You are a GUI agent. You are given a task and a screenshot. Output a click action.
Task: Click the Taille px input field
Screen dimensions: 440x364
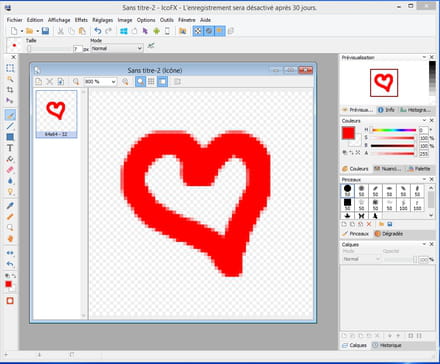(78, 49)
